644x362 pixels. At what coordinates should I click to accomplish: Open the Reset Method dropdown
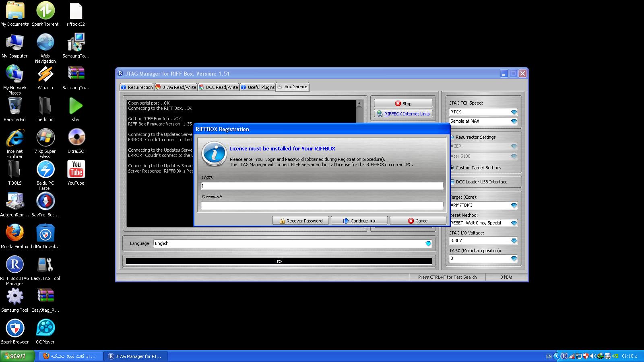pyautogui.click(x=514, y=223)
